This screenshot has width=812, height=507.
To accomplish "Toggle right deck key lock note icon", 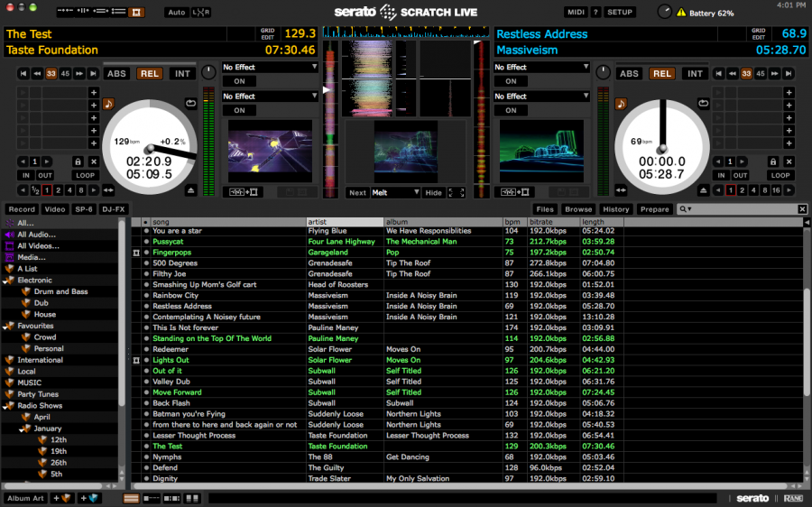I will (x=621, y=104).
